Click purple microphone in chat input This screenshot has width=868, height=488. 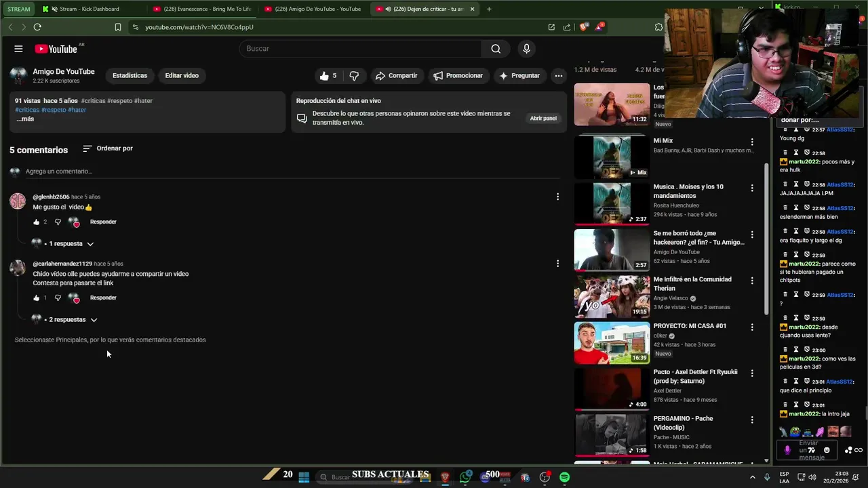pyautogui.click(x=787, y=450)
